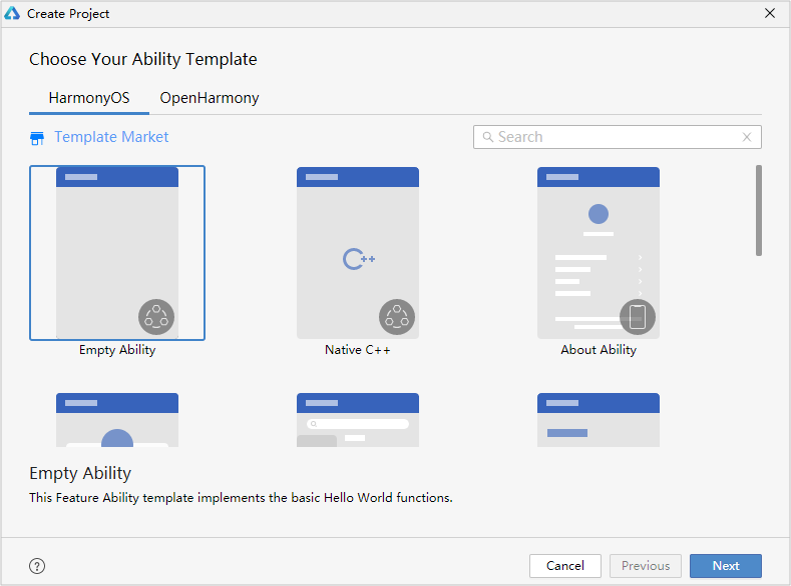791x586 pixels.
Task: Select the Empty Ability template thumbnail
Action: (x=117, y=253)
